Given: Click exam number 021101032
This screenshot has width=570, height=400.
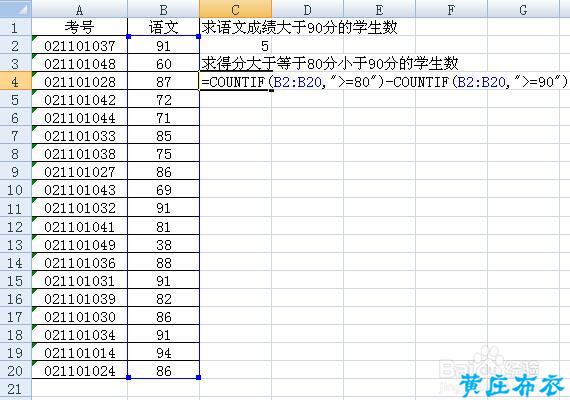Looking at the screenshot, I should coord(80,208).
